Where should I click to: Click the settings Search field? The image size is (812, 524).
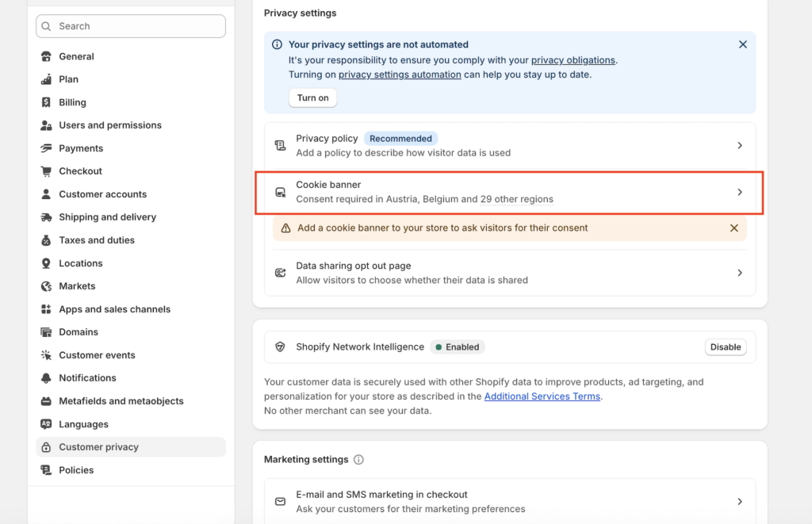(x=131, y=26)
